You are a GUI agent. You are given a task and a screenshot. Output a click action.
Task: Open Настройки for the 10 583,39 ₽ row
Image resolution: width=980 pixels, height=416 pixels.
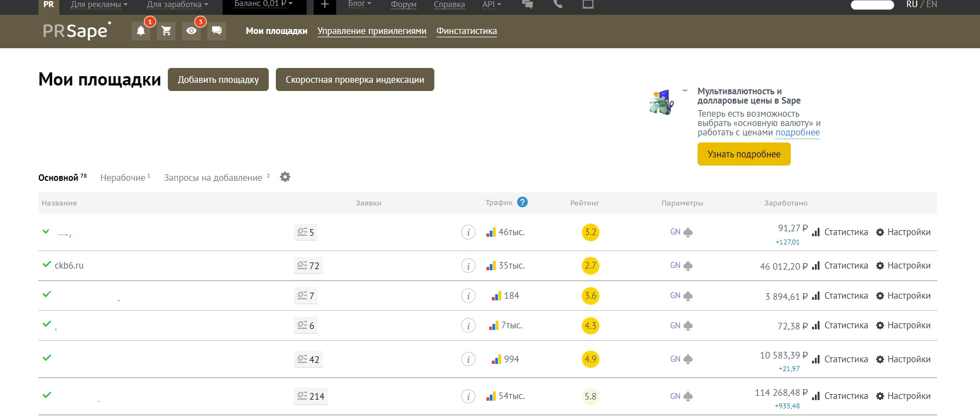[903, 360]
